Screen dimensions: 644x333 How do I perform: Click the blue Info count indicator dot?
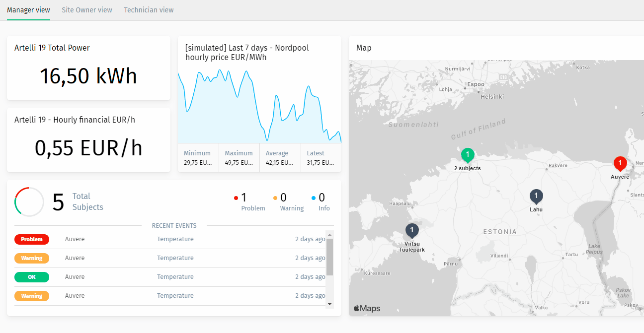313,197
